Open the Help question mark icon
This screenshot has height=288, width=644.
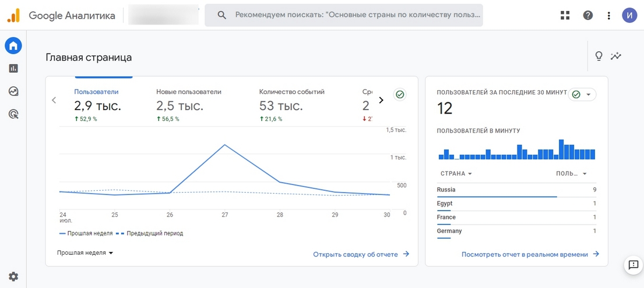tap(587, 15)
